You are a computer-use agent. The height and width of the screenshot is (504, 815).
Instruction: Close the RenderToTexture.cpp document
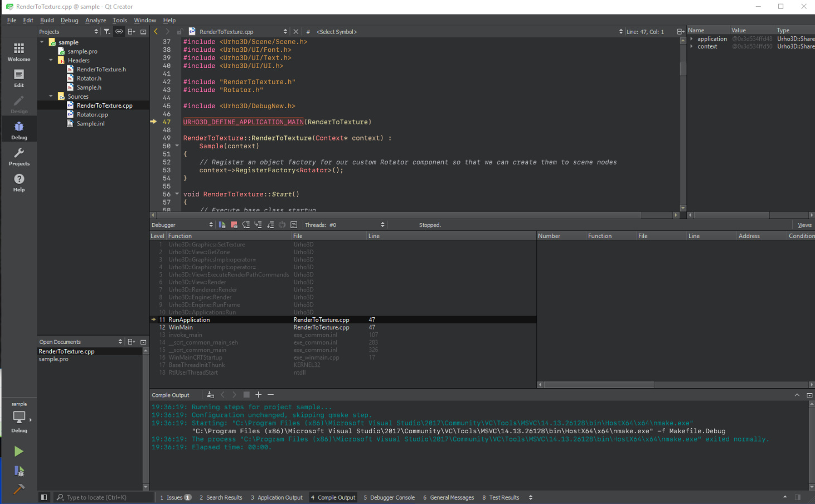[x=296, y=32]
